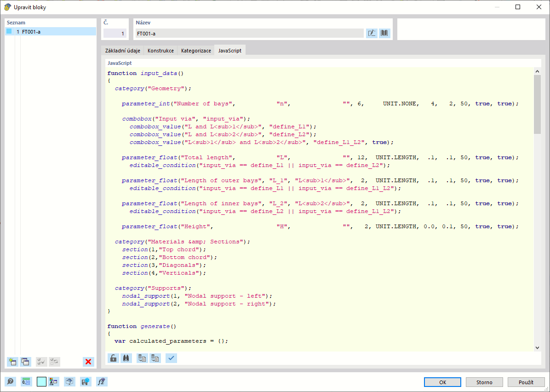Screen dimensions: 550x392
Task: Click the monitor view icon in the bottom toolbar
Action: point(69,381)
